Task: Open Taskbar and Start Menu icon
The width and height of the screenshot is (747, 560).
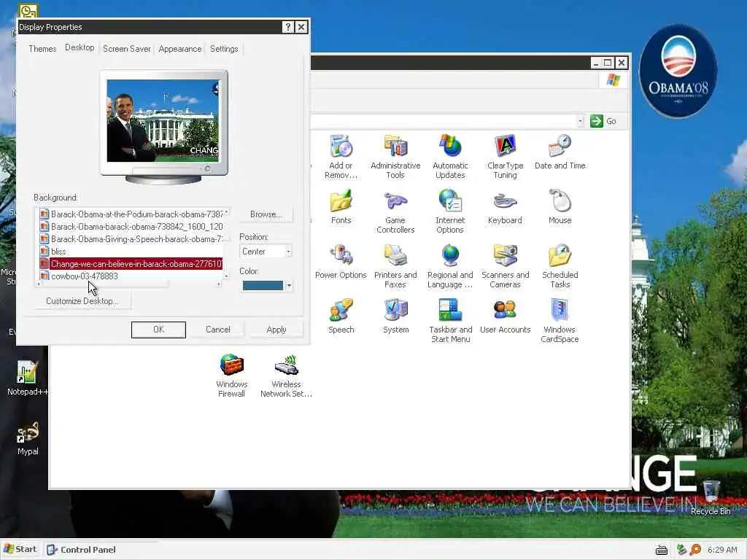Action: point(450,321)
